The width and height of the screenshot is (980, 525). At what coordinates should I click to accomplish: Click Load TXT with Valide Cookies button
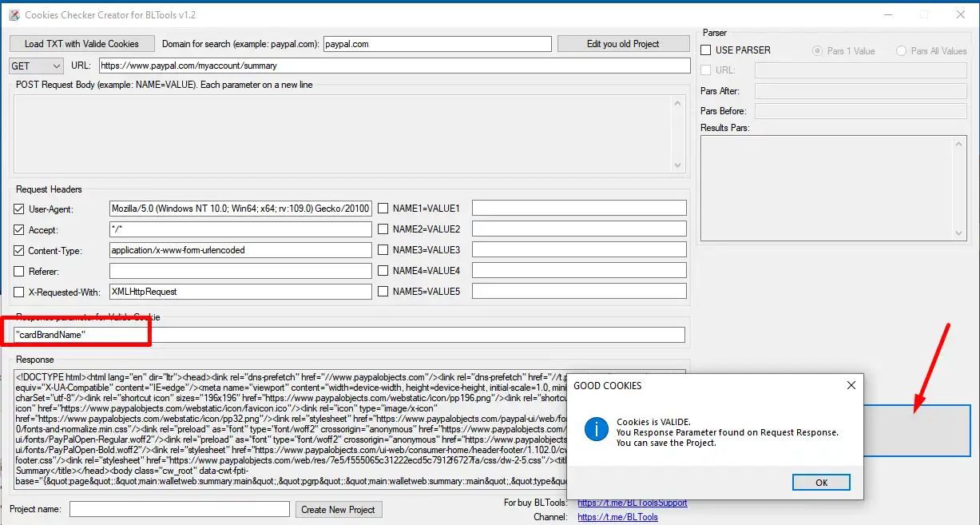pyautogui.click(x=81, y=44)
